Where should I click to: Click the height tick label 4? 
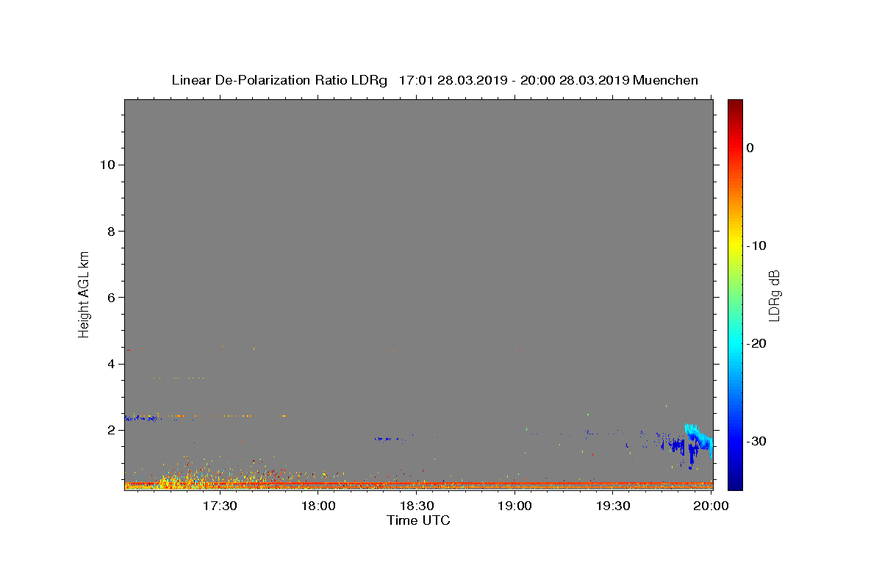110,364
